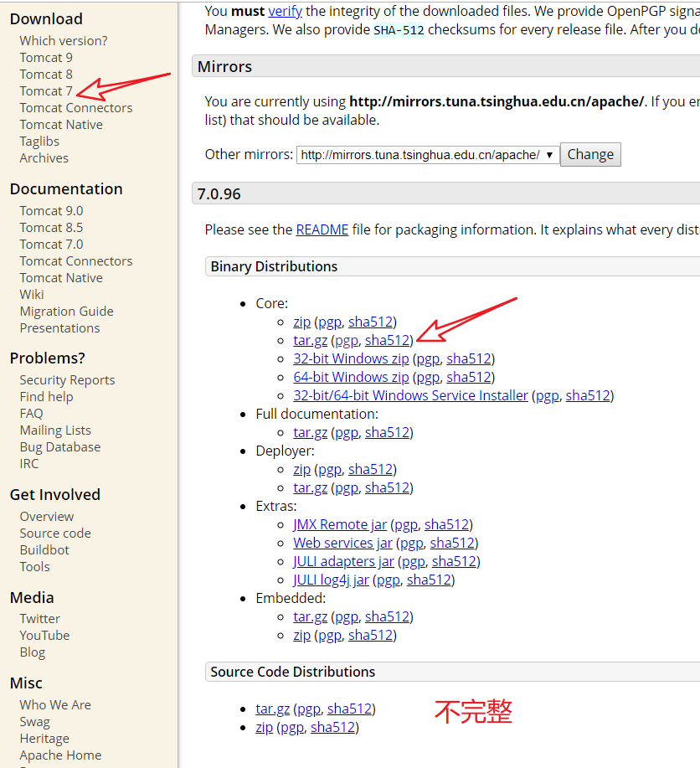Screen dimensions: 700x768
Task: Download the Deployer tar.gz
Action: (310, 487)
